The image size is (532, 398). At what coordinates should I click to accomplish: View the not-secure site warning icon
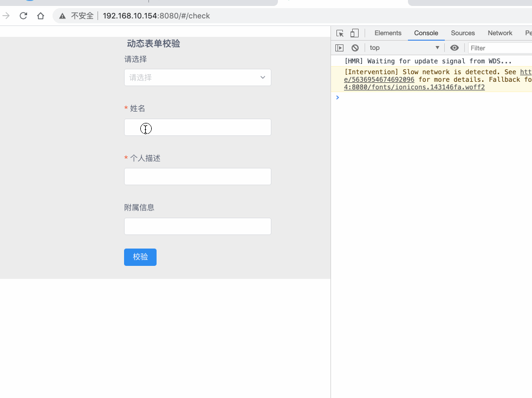click(62, 16)
